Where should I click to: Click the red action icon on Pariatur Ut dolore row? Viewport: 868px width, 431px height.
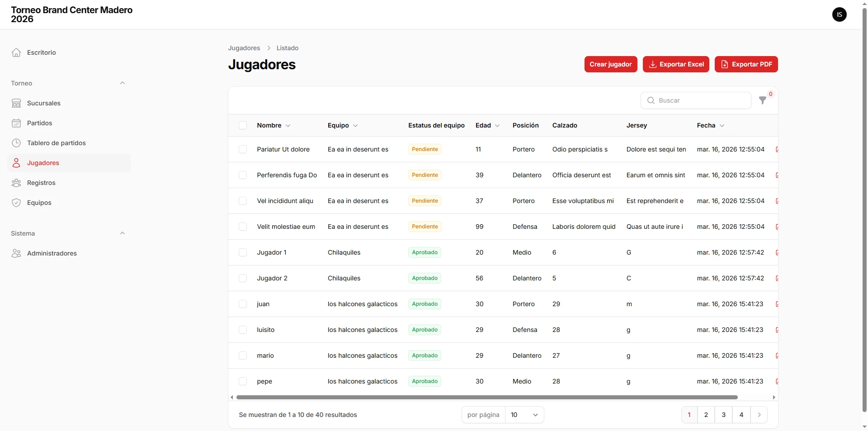(777, 149)
